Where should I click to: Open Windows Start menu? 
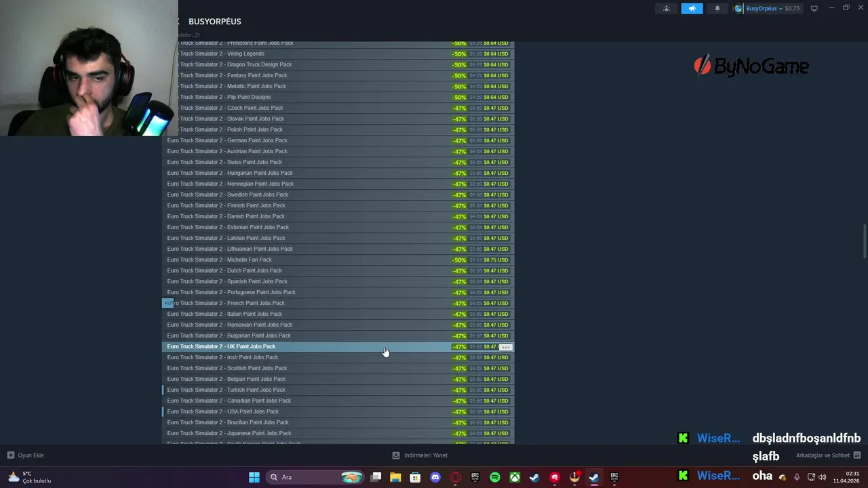pyautogui.click(x=254, y=477)
